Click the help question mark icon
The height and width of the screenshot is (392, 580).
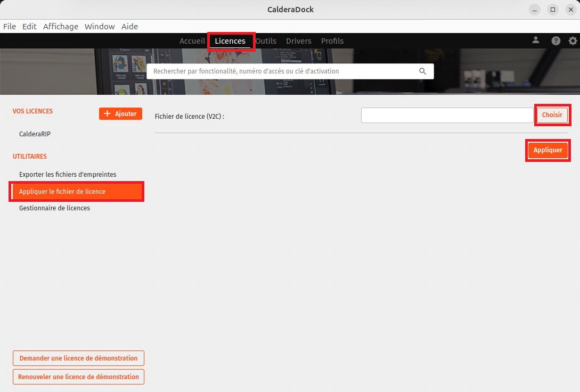pos(556,40)
